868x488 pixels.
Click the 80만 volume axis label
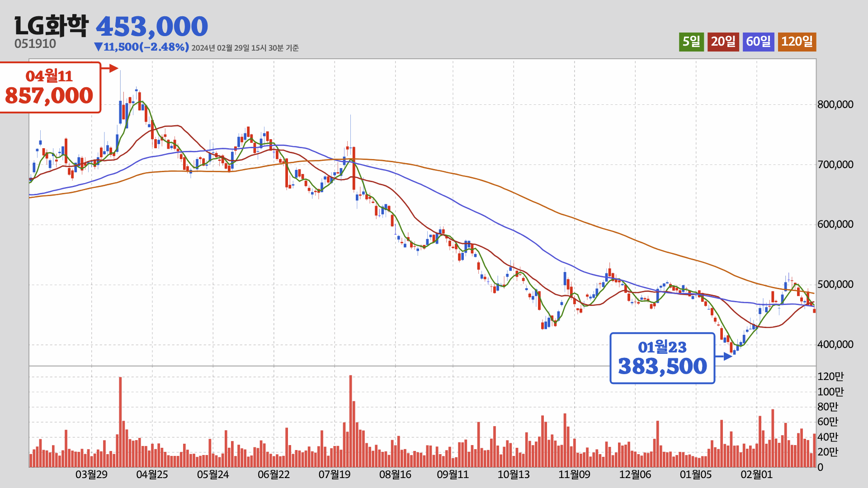(x=828, y=407)
